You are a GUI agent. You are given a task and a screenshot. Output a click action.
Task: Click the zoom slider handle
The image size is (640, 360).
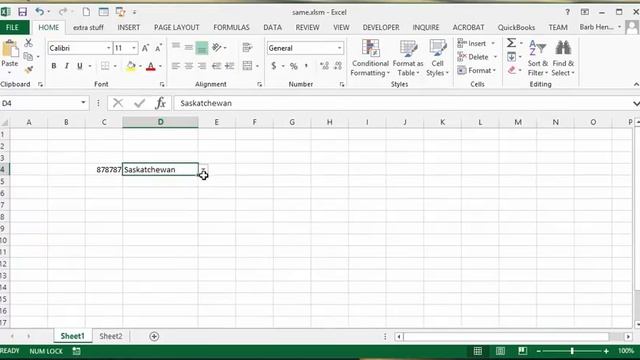tap(572, 351)
